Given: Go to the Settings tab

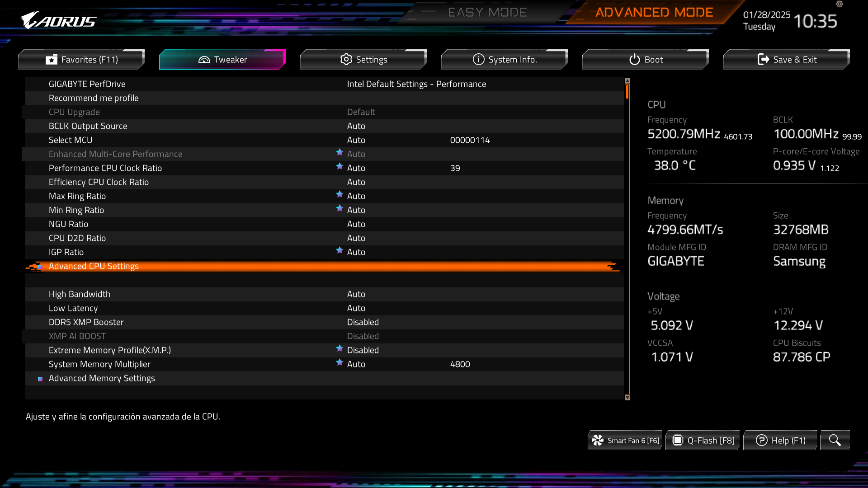Looking at the screenshot, I should [363, 59].
